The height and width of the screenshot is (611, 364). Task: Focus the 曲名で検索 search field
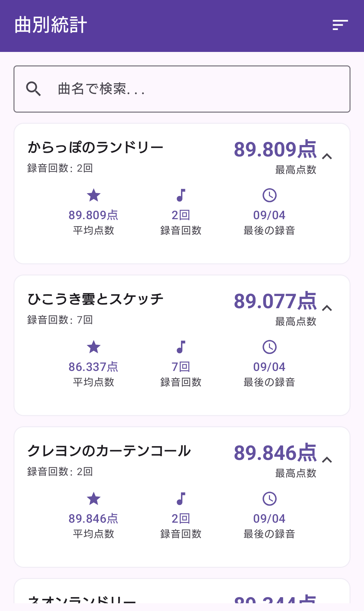point(182,89)
